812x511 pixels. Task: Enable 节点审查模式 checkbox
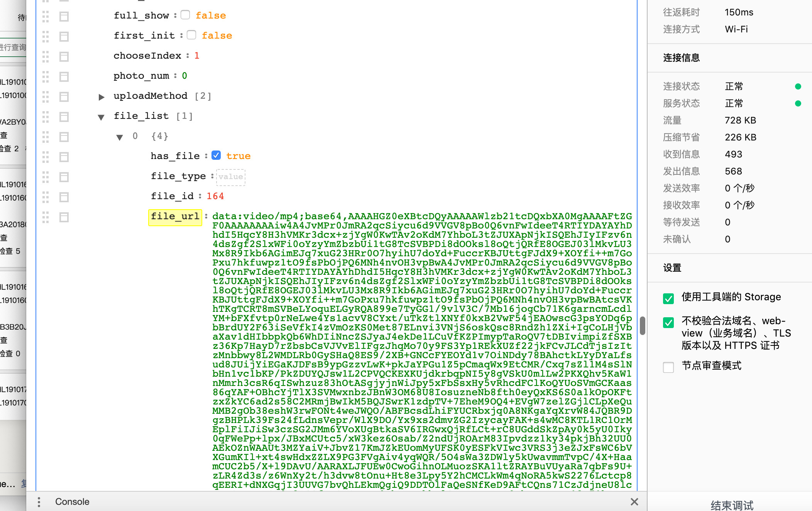(668, 367)
